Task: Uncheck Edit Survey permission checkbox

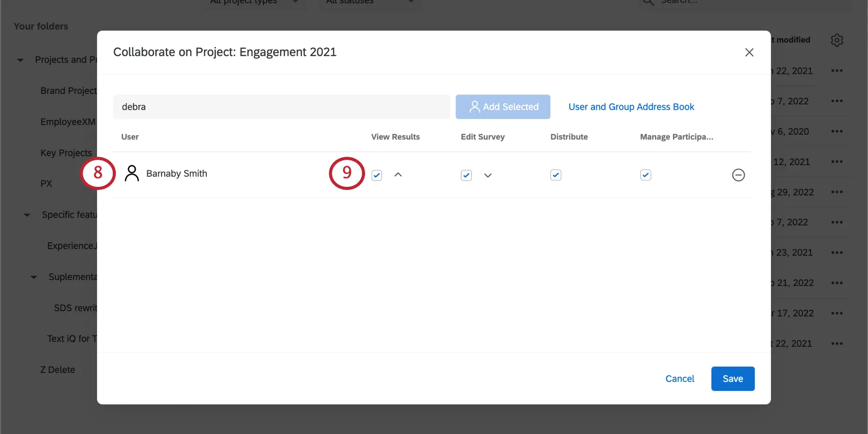Action: pos(466,175)
